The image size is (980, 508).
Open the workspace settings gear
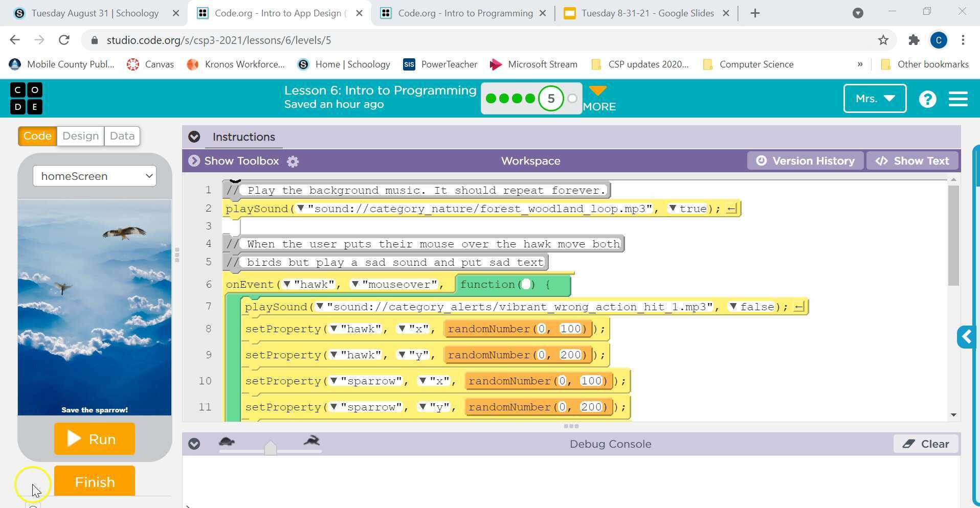click(x=293, y=161)
